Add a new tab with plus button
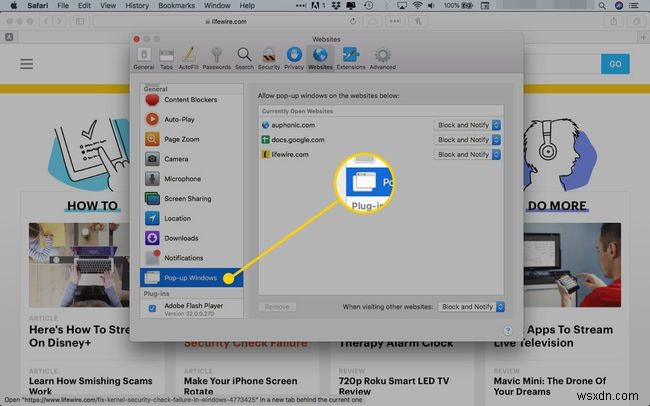650x406 pixels. tap(643, 37)
